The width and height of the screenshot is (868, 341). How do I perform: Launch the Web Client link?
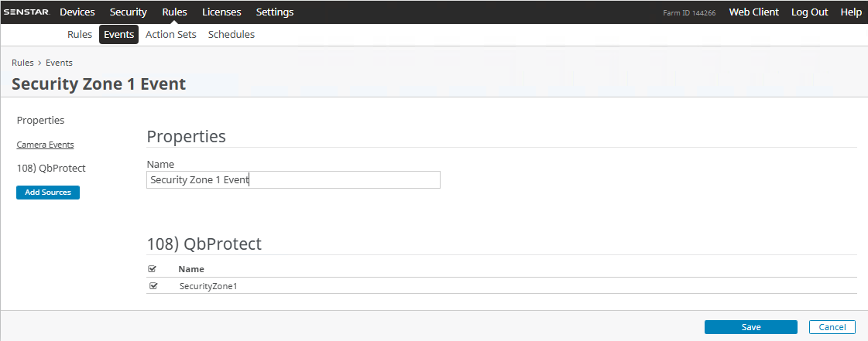click(753, 12)
